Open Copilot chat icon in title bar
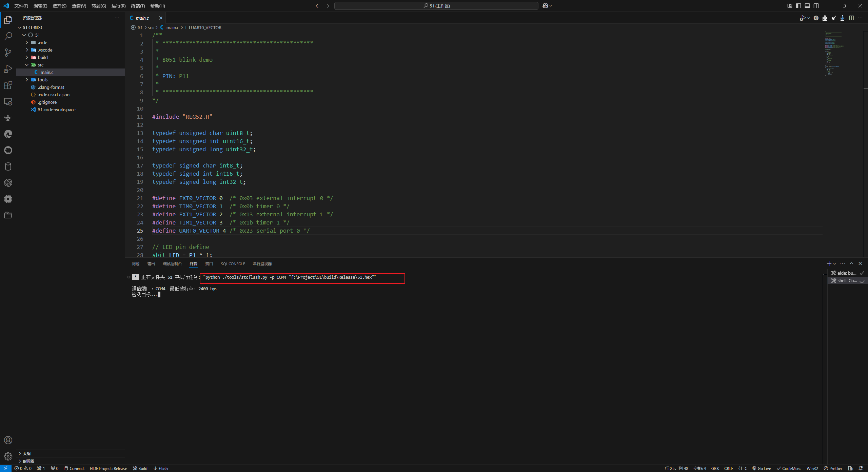This screenshot has width=868, height=472. point(545,6)
